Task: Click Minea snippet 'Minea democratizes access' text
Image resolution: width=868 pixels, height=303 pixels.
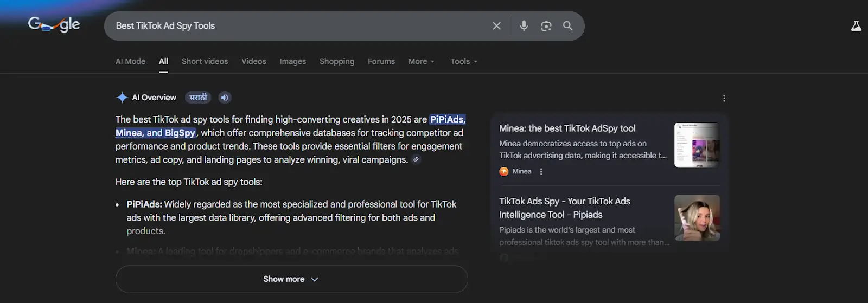Action: click(x=583, y=150)
